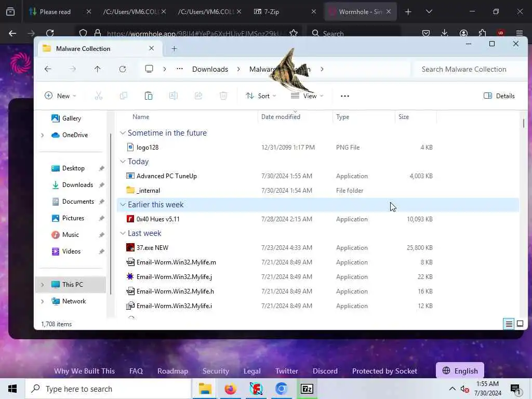Switch to large thumbnails view icon

[520, 324]
